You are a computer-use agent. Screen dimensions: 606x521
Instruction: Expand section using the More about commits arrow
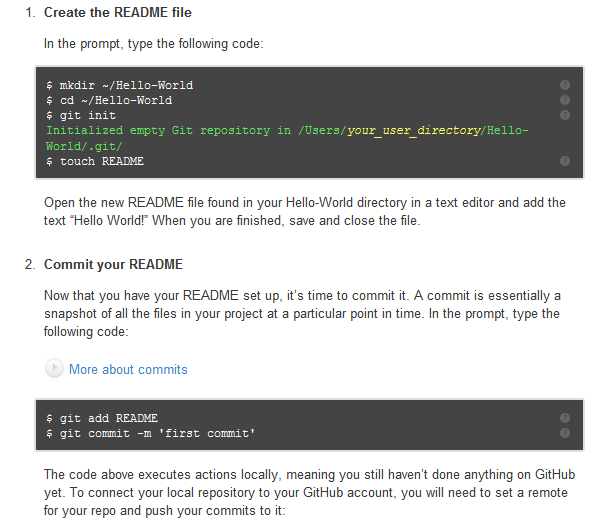click(54, 369)
